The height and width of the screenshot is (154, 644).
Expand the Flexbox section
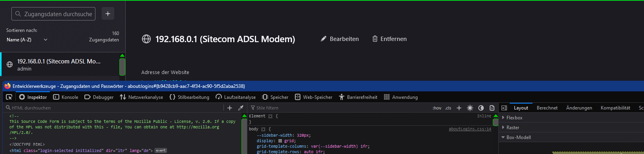(x=514, y=118)
